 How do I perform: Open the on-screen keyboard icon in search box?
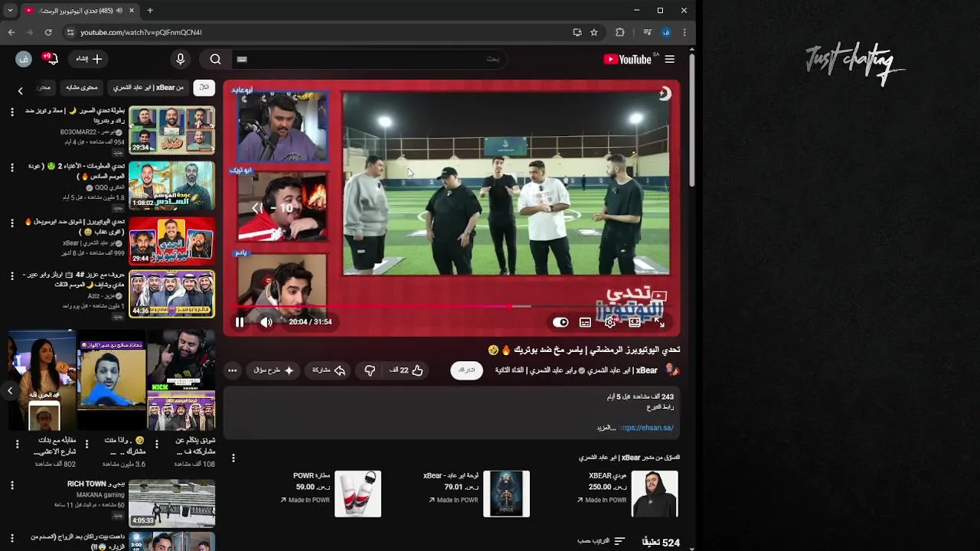click(x=242, y=59)
